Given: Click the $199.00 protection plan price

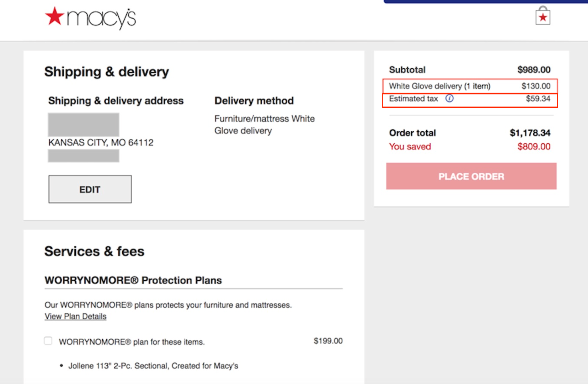Looking at the screenshot, I should (328, 341).
